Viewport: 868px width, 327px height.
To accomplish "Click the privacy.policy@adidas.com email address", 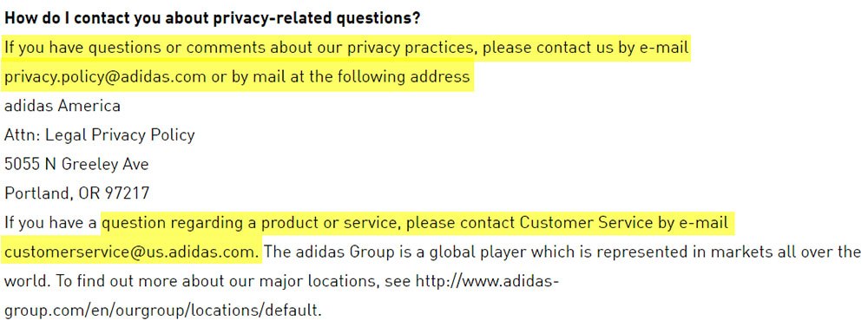I will pyautogui.click(x=105, y=76).
